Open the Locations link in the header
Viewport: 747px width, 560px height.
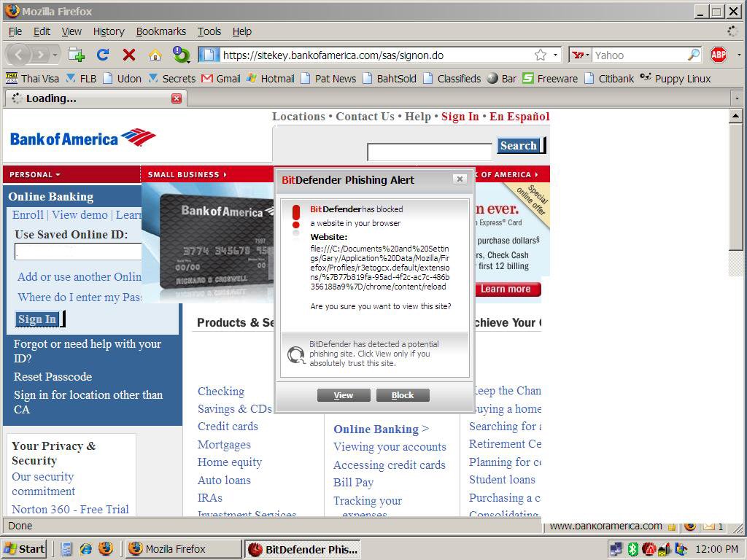pyautogui.click(x=298, y=117)
